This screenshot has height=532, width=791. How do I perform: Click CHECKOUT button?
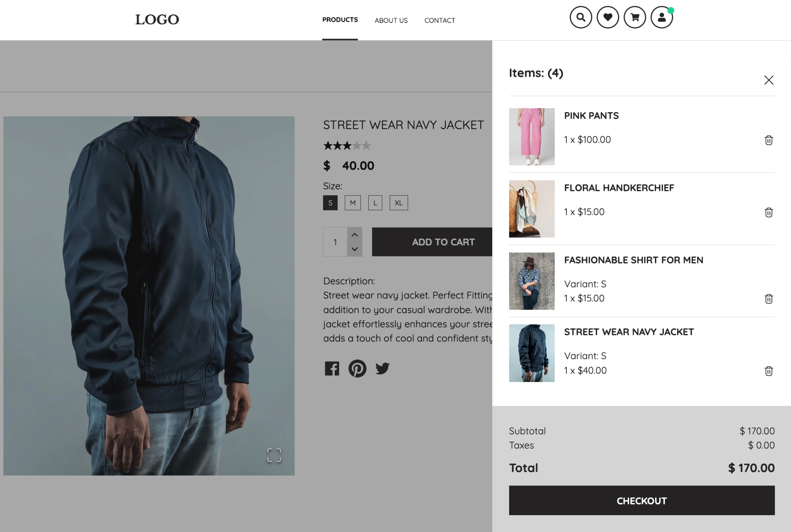(x=641, y=500)
